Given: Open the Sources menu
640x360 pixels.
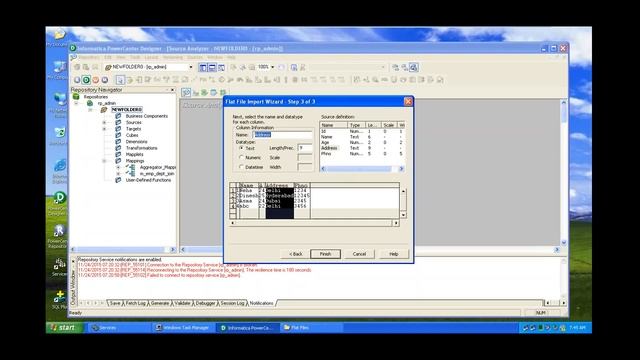Looking at the screenshot, I should coord(195,58).
